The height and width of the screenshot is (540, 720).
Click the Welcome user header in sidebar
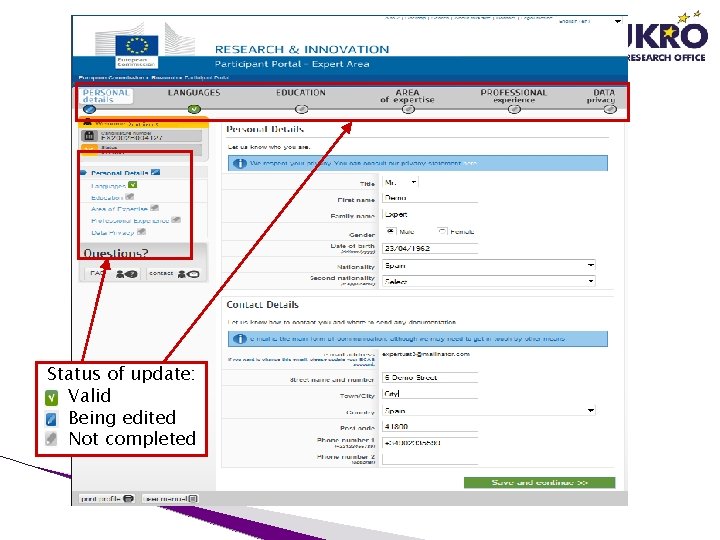pyautogui.click(x=143, y=124)
